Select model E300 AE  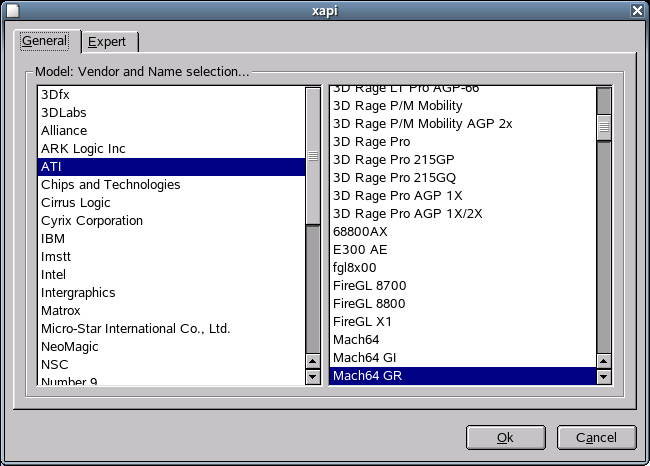click(463, 250)
